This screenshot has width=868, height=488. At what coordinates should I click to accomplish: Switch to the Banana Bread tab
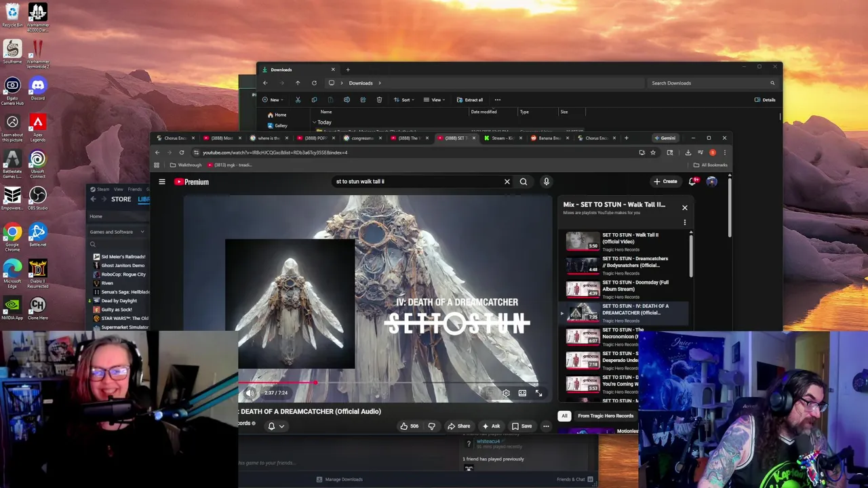pyautogui.click(x=548, y=138)
